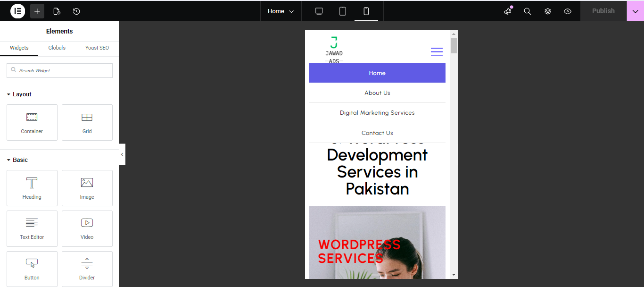Switch to the Globals tab
This screenshot has height=287, width=644.
[x=57, y=48]
